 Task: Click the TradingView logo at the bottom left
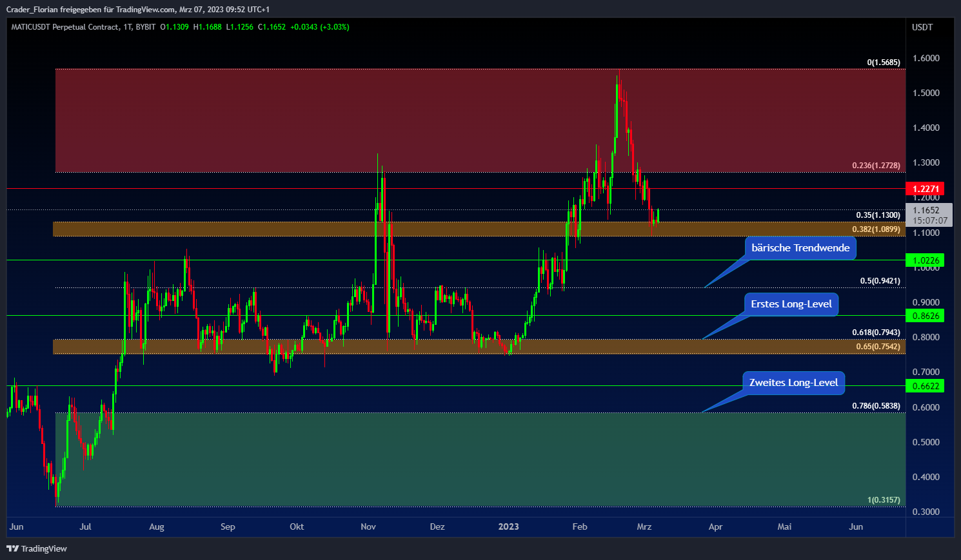(37, 548)
